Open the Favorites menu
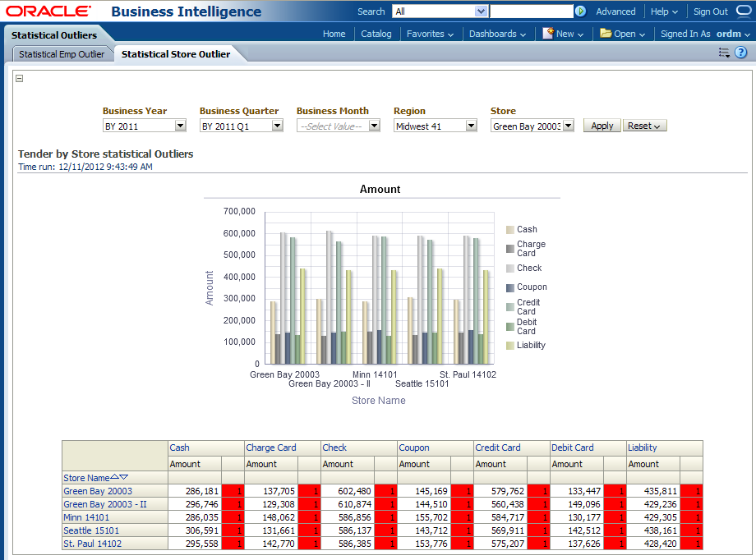 pos(431,34)
